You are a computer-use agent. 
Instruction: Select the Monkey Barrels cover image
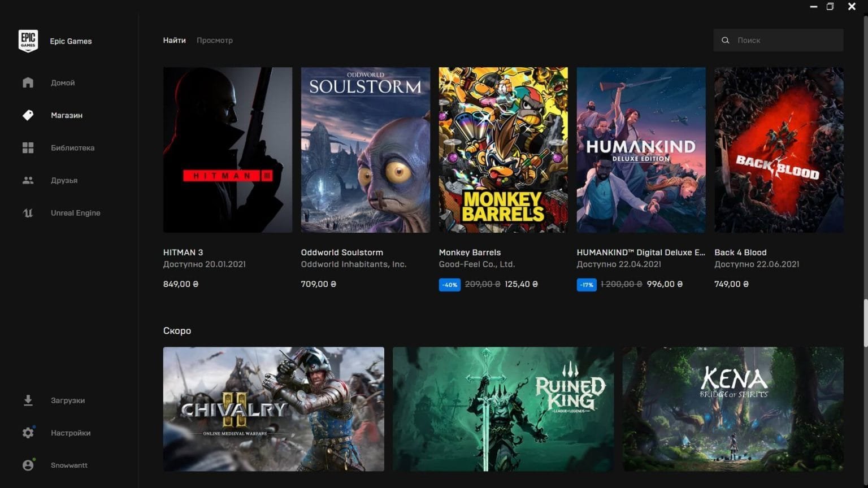click(503, 150)
